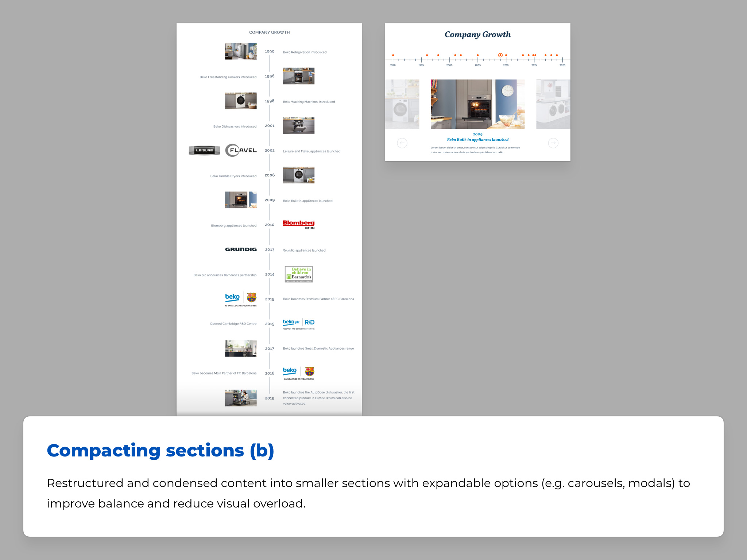747x560 pixels.
Task: Click the carousel next arrow button
Action: 553,143
